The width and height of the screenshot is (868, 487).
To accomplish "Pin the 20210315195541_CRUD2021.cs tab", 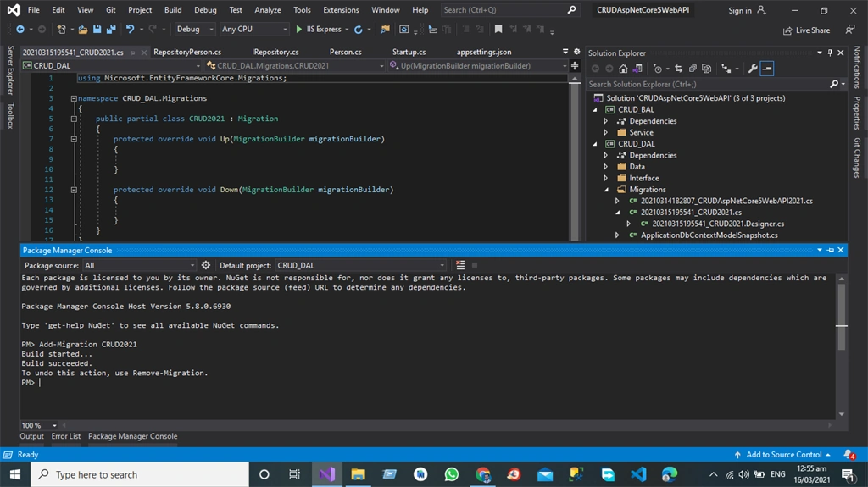I will (x=132, y=53).
